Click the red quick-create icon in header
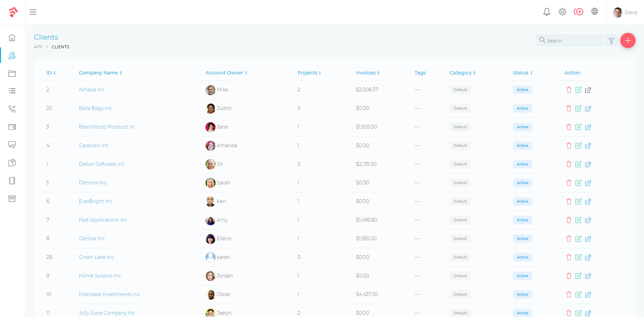Viewport: 644px width, 317px height. (x=579, y=12)
